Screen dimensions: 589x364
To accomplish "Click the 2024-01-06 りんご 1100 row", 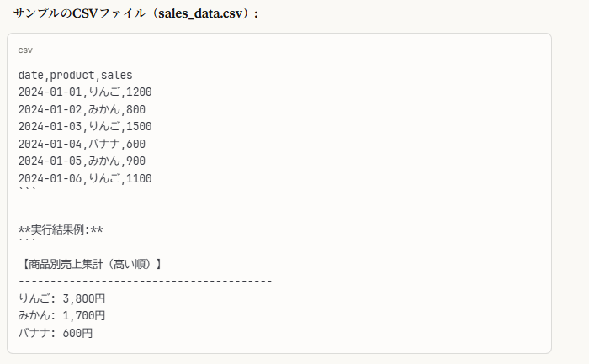I will point(84,178).
